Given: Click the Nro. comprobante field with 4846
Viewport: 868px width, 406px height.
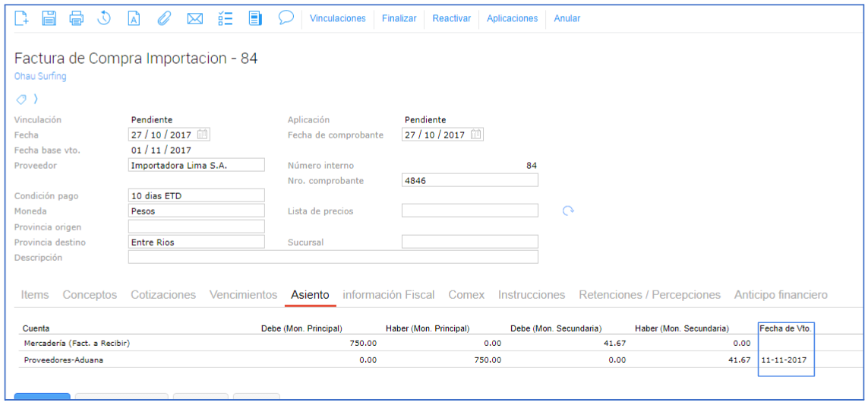Looking at the screenshot, I should point(469,180).
